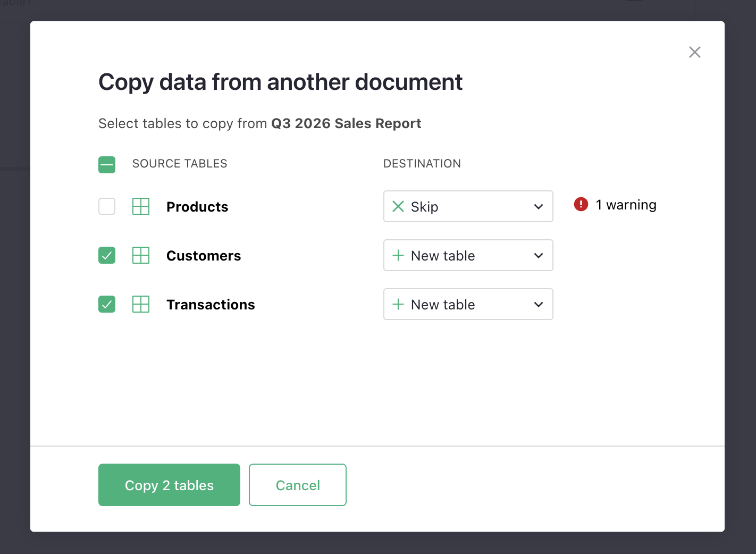Uncheck the Transactions table checkbox
The height and width of the screenshot is (554, 756).
(x=107, y=304)
